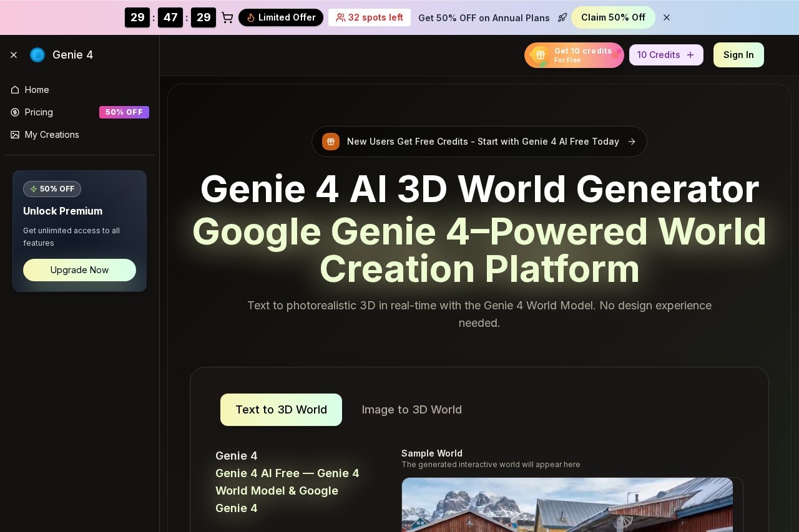
Task: Click the Genie 4 blue logo icon
Action: click(x=37, y=55)
